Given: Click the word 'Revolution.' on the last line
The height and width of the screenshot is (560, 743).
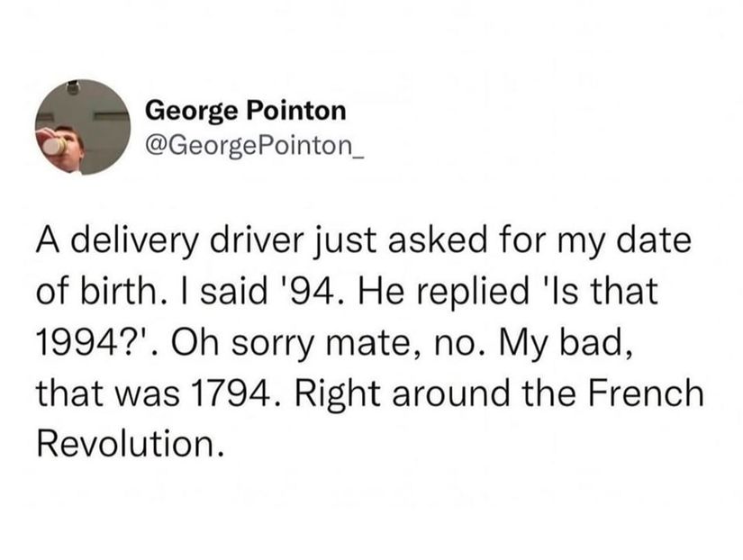Looking at the screenshot, I should click(x=130, y=445).
